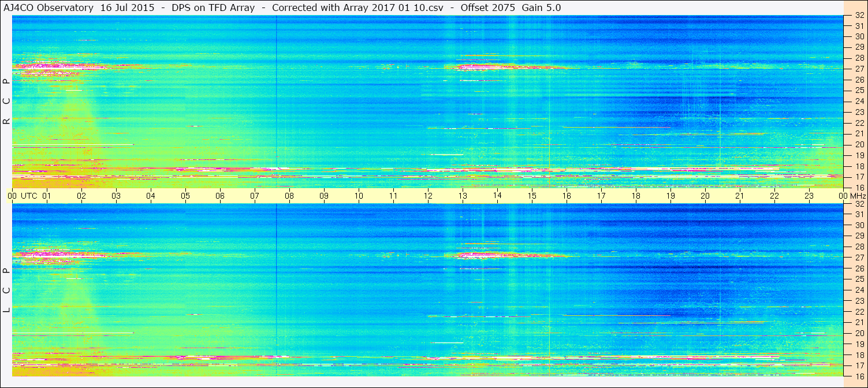The image size is (868, 388).
Task: Click 29 MHz tick in LCP panel
Action: click(x=859, y=236)
